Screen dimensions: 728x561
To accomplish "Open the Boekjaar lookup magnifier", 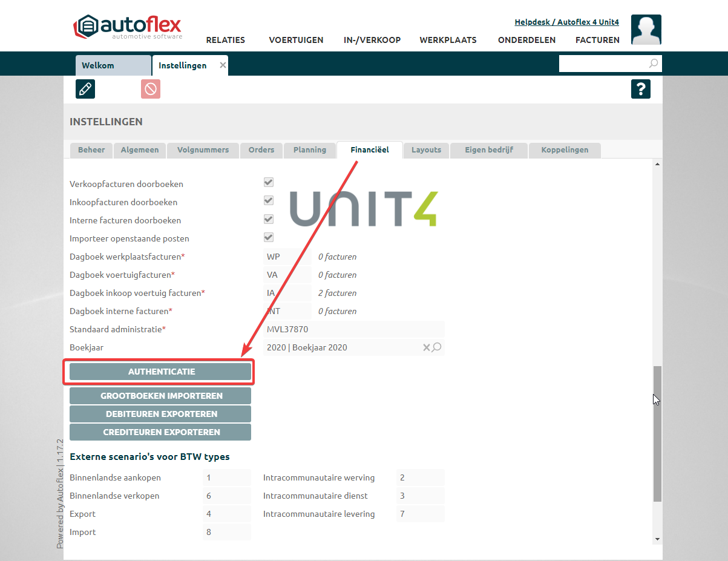I will point(437,347).
